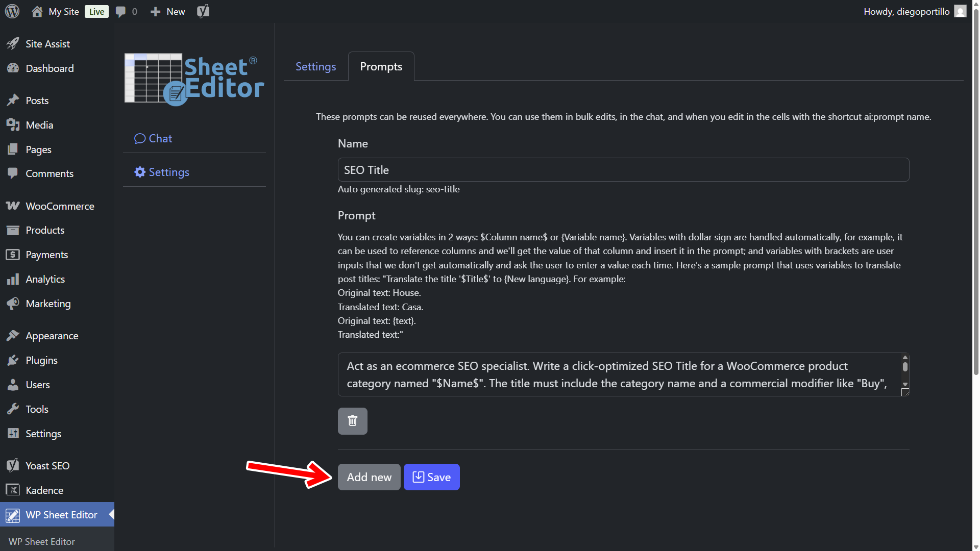Click the Sheet Editor logo
Viewport: 980px width, 551px height.
click(194, 80)
